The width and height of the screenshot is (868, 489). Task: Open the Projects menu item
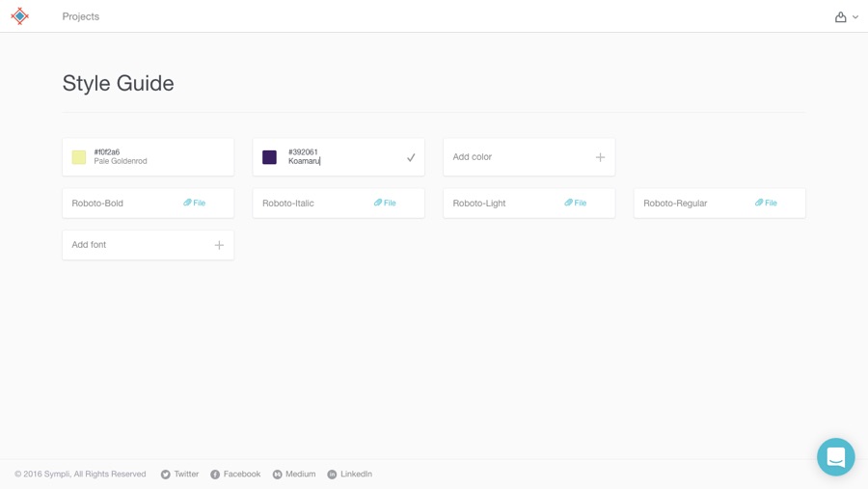click(81, 16)
